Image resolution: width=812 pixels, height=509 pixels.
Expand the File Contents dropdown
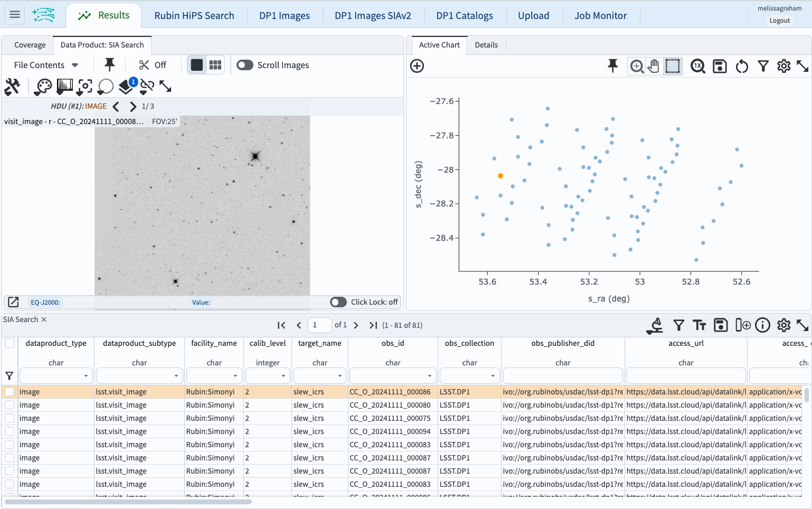pyautogui.click(x=46, y=65)
